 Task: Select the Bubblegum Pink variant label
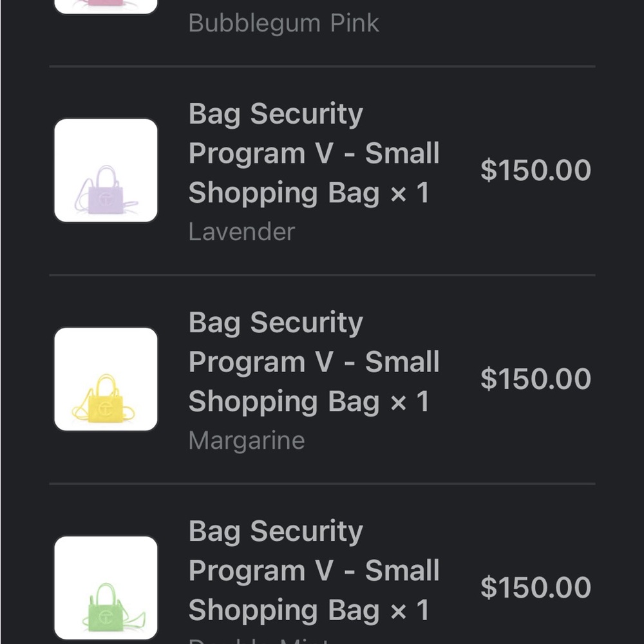point(283,23)
